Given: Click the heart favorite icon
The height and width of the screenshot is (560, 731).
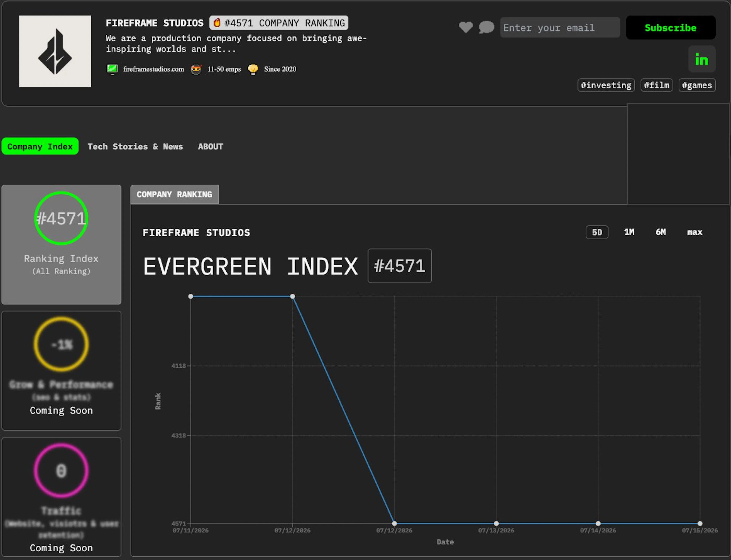Looking at the screenshot, I should coord(466,27).
